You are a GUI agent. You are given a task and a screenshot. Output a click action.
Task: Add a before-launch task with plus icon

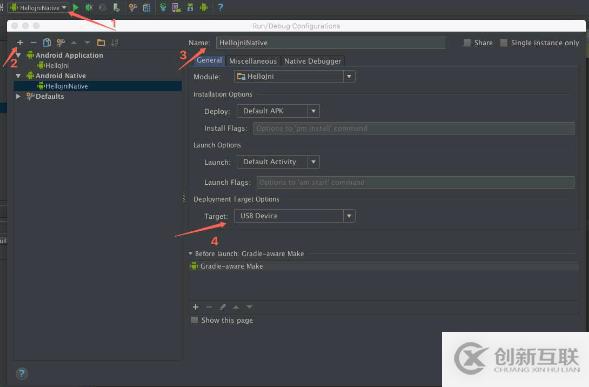(x=195, y=307)
